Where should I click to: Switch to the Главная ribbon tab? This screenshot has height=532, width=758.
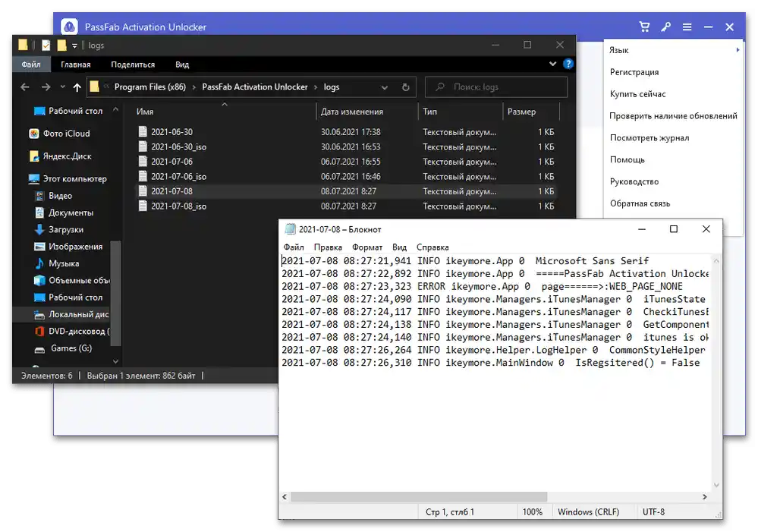[x=75, y=65]
